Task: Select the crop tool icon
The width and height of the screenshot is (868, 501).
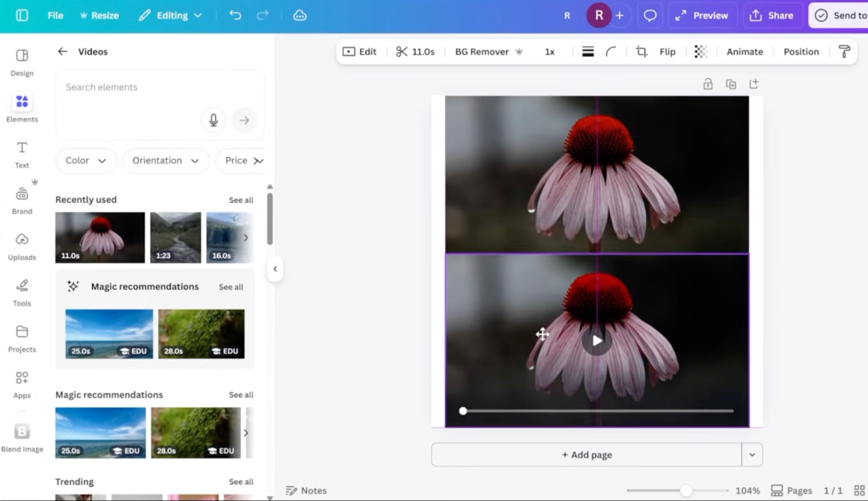Action: (x=641, y=52)
